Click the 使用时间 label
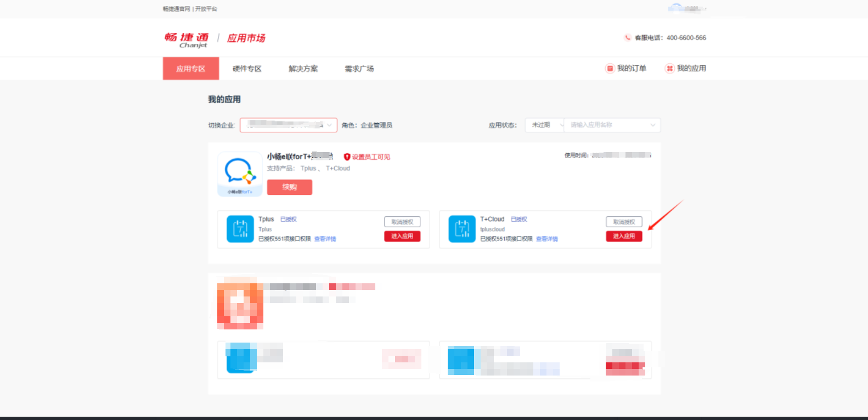 [x=577, y=155]
